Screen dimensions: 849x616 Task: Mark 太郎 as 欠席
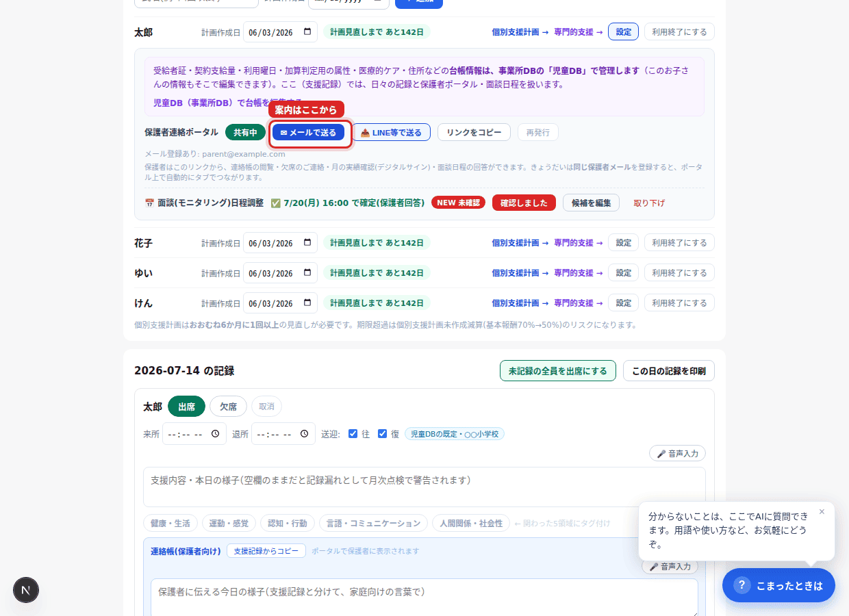[x=228, y=407]
